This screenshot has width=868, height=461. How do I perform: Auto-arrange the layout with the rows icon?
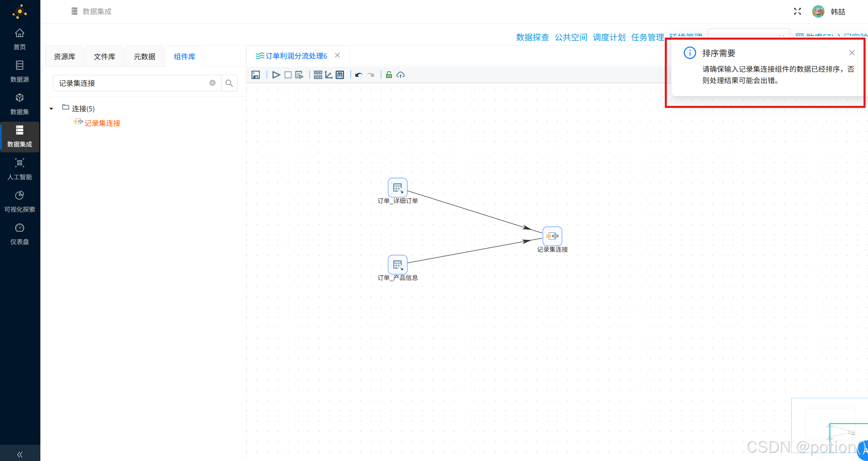[317, 74]
